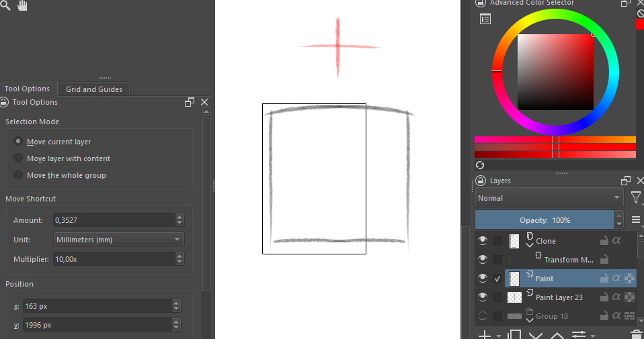Collapse the Clone layer children
Screen dimensions: 644x339
[530, 245]
